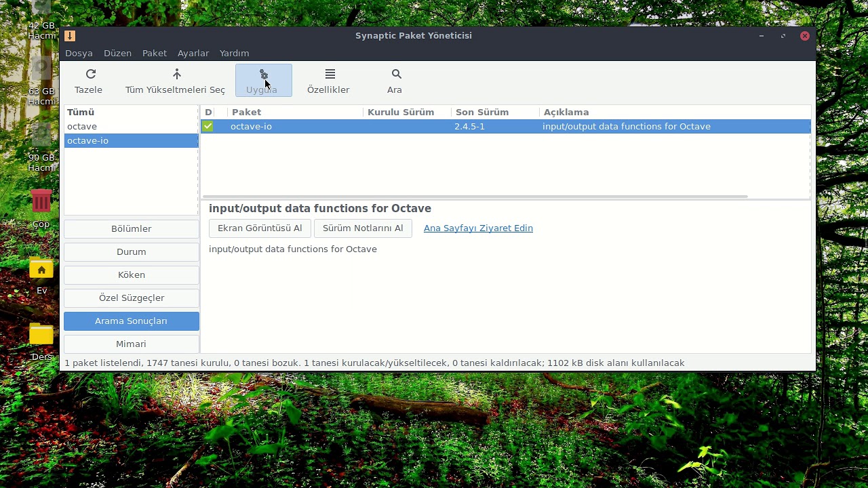This screenshot has height=488, width=868.
Task: Open the Ayarlar menu
Action: coord(193,53)
